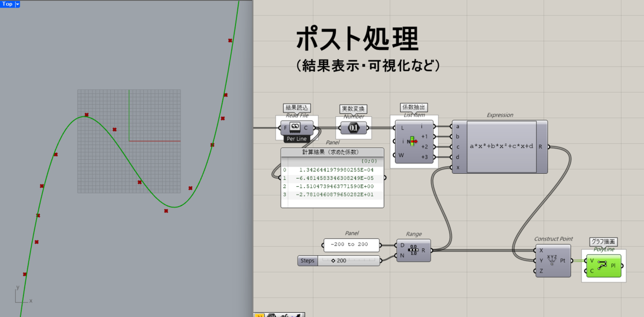Select the panel containing -200 to 200
Image resolution: width=644 pixels, height=317 pixels.
tap(352, 245)
